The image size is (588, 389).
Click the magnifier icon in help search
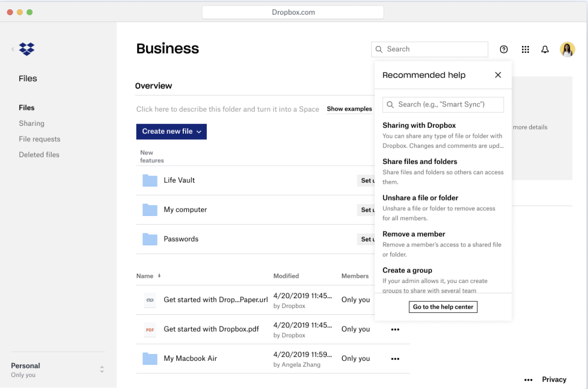[390, 105]
